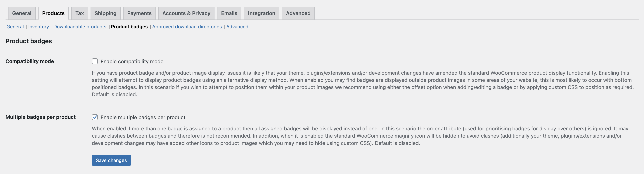The height and width of the screenshot is (174, 644).
Task: Click 'Enable multiple badges per product' label
Action: pos(143,117)
